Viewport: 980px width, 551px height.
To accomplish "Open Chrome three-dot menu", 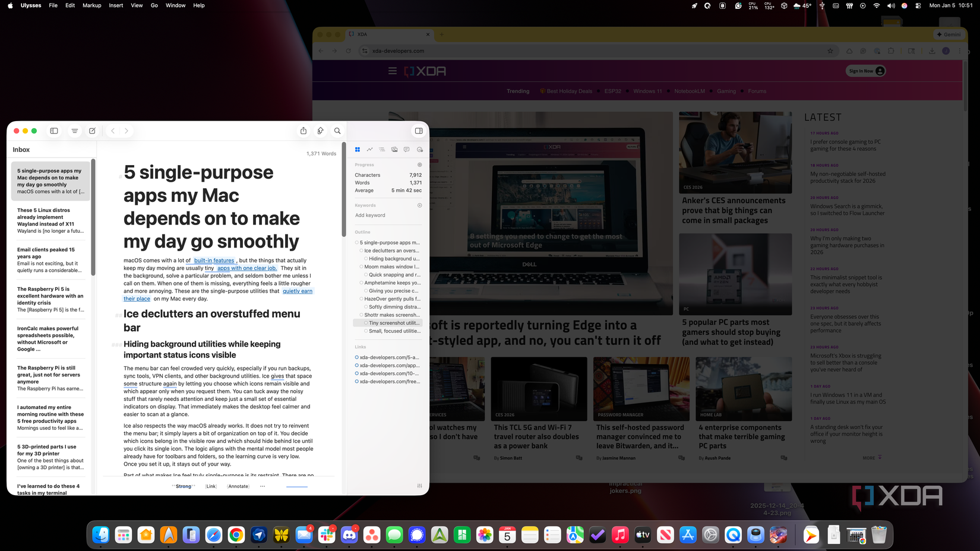I will (959, 51).
